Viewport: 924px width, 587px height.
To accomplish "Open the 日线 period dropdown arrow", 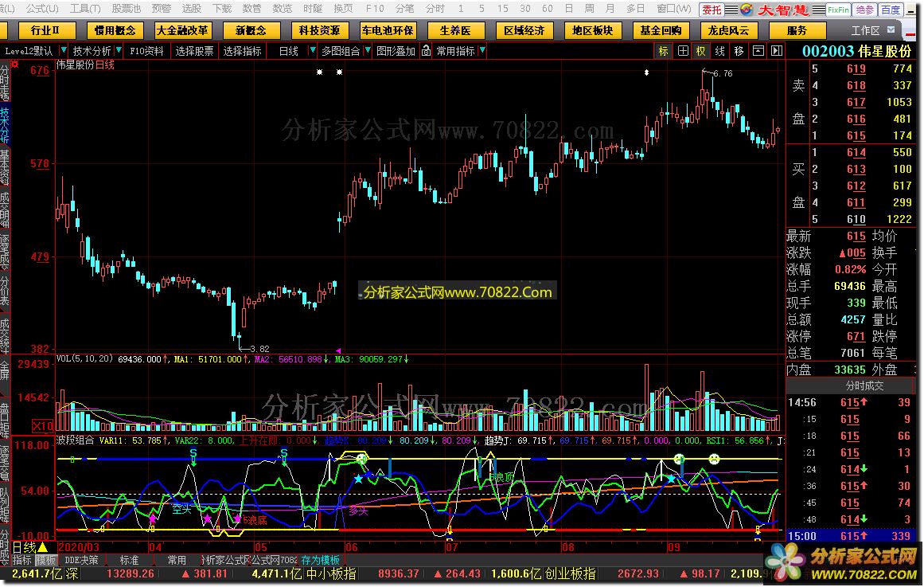I will [312, 51].
